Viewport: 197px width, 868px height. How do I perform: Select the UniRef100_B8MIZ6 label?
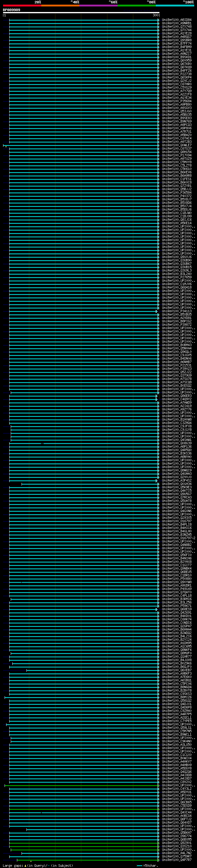tap(176, 697)
